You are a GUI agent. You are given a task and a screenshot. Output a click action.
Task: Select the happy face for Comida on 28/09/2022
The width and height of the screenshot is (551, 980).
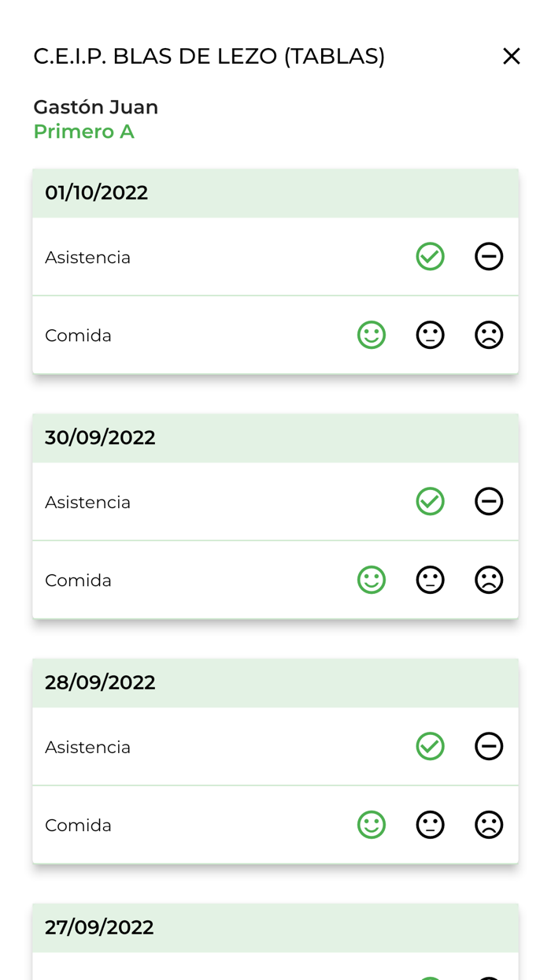point(371,825)
